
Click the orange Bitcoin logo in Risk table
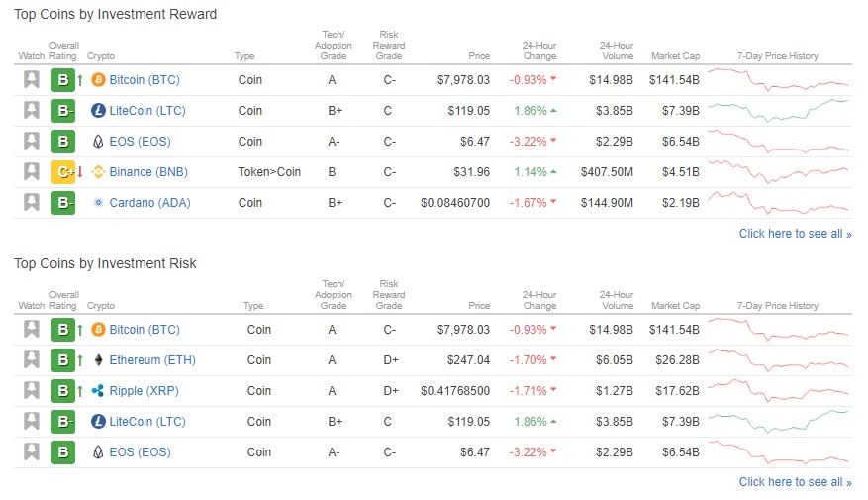click(98, 330)
